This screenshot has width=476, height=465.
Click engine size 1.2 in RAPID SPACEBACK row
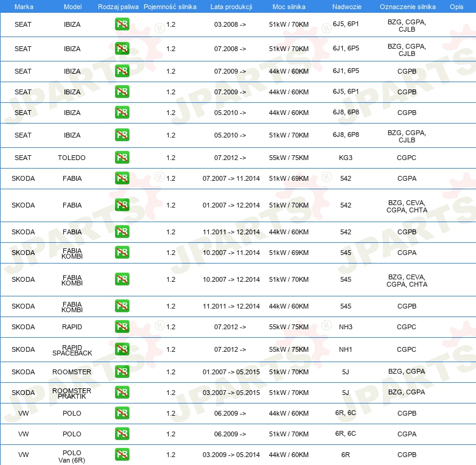(170, 349)
